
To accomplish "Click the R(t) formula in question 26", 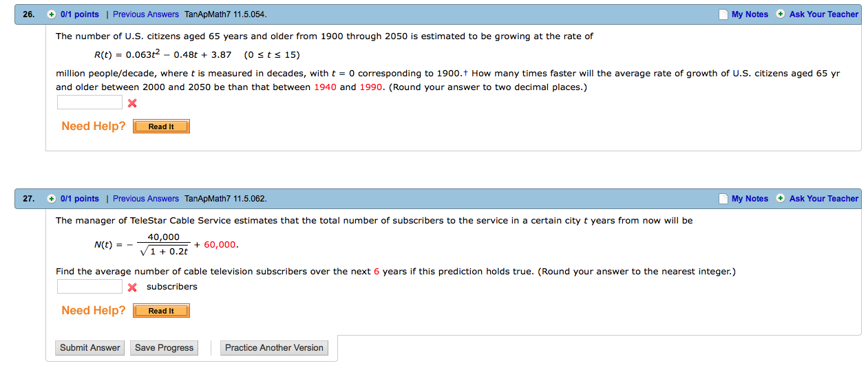I will click(x=197, y=54).
